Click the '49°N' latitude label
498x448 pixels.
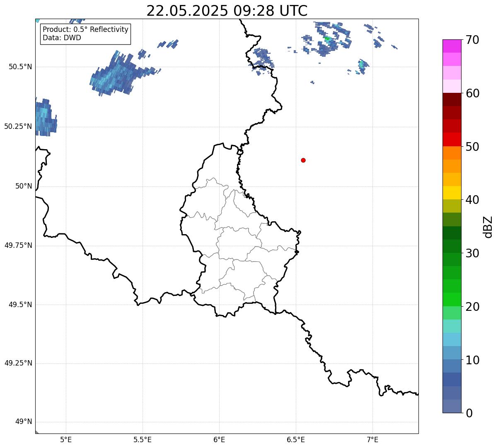click(x=24, y=422)
